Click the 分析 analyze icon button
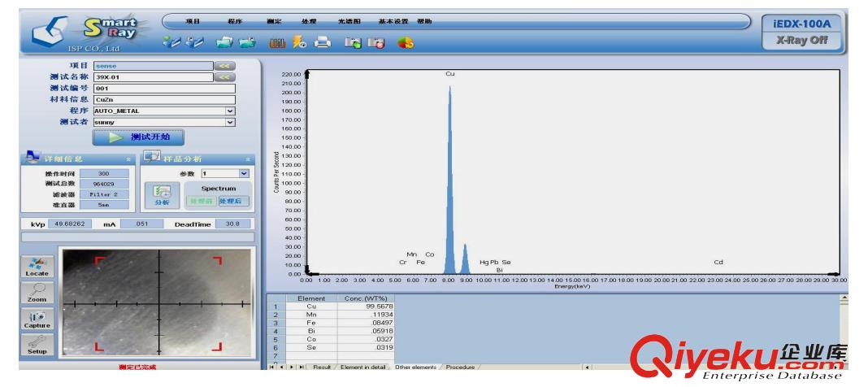868x387 pixels. (161, 196)
